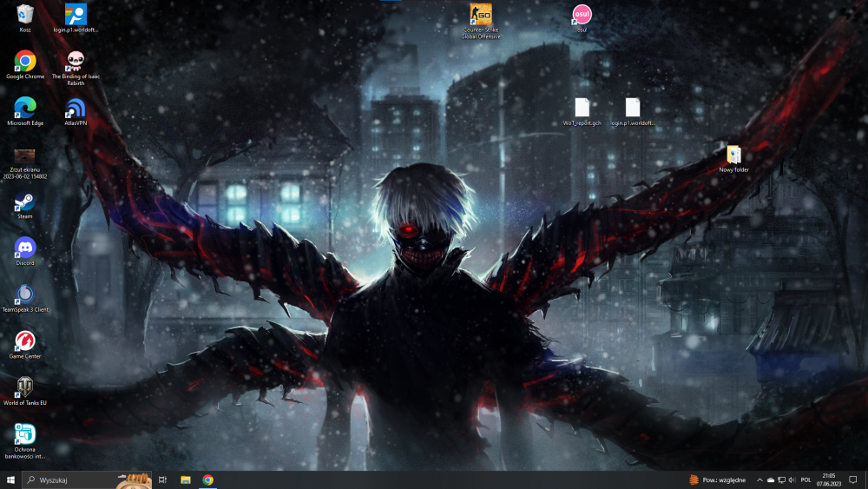Click the Game Center desktop icon
Viewport: 868px width, 489px height.
click(25, 345)
